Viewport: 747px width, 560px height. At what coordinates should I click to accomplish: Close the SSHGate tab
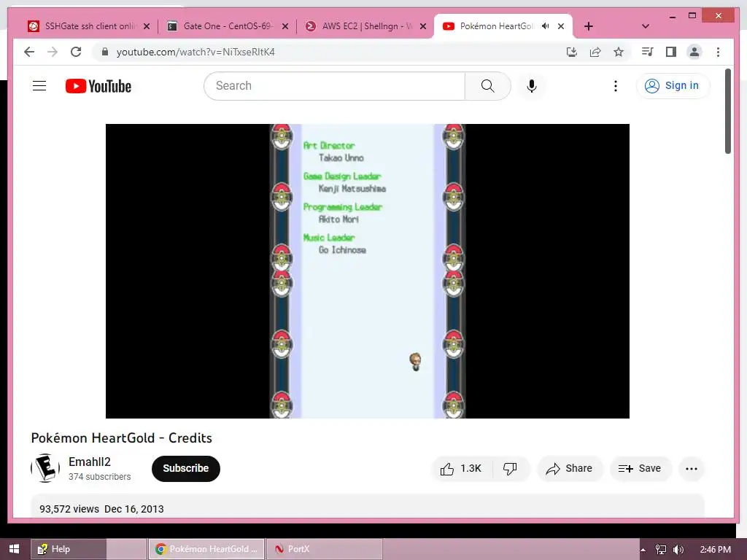tap(147, 26)
